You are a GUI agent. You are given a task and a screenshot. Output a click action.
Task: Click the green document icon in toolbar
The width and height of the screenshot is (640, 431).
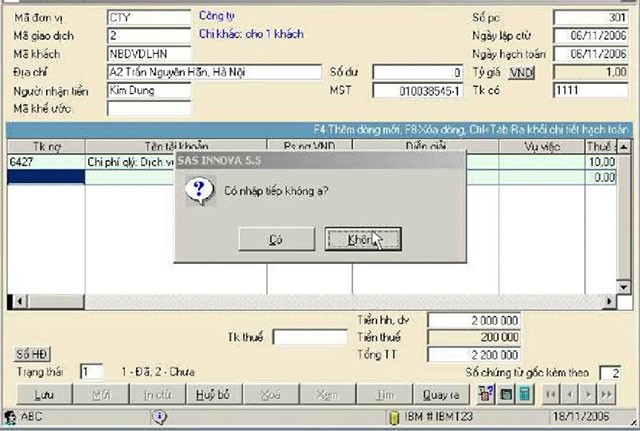pyautogui.click(x=505, y=395)
